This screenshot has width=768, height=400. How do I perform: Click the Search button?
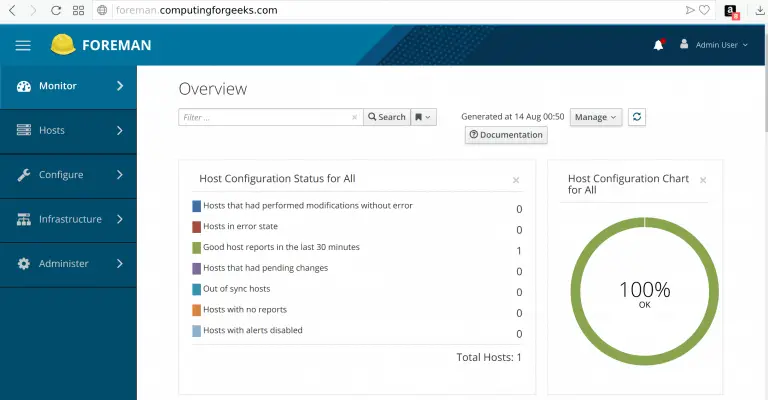coord(386,117)
